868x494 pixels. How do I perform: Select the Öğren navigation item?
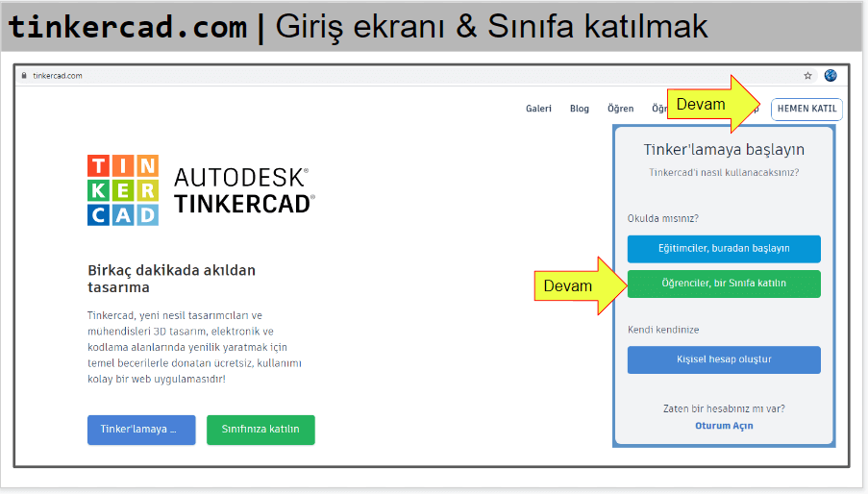click(620, 109)
